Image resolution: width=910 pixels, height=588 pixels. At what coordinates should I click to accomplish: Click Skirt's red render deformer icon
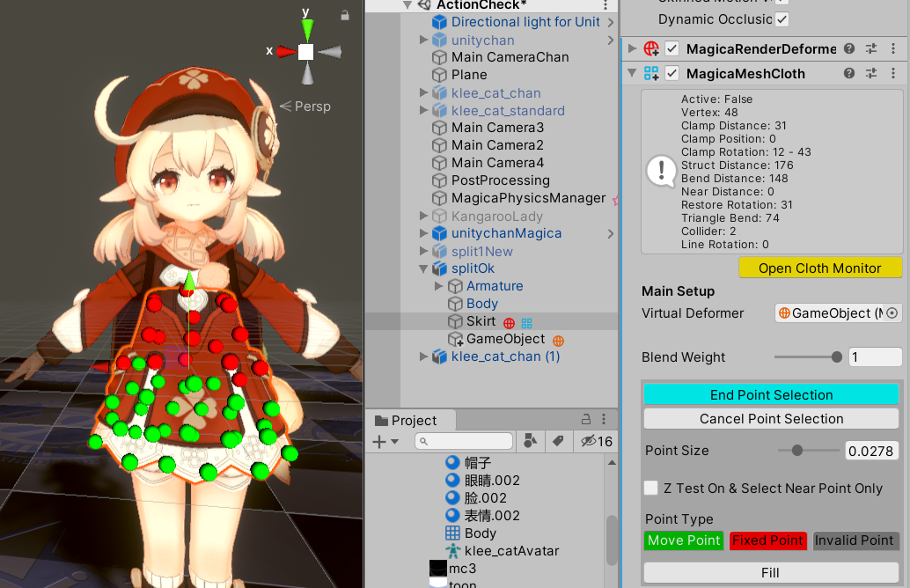click(509, 323)
